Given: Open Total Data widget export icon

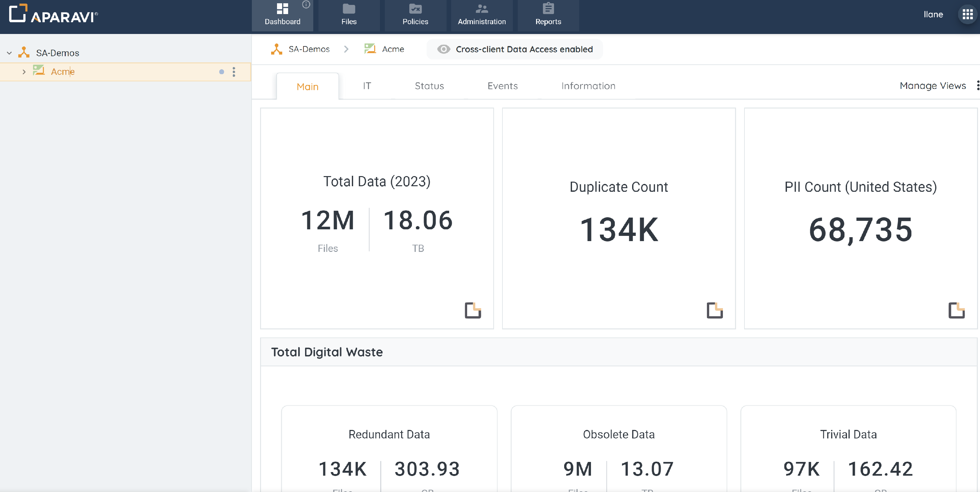Looking at the screenshot, I should (x=472, y=310).
